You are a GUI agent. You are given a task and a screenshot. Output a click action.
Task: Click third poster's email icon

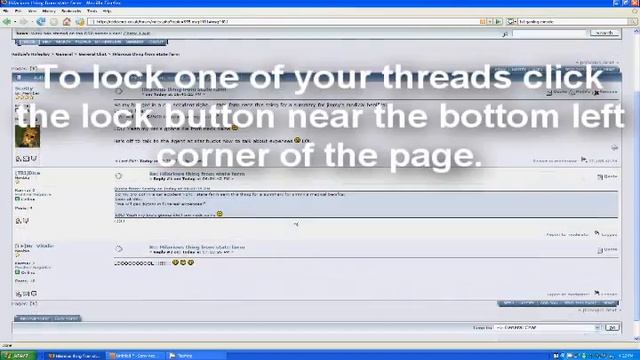pyautogui.click(x=26, y=293)
